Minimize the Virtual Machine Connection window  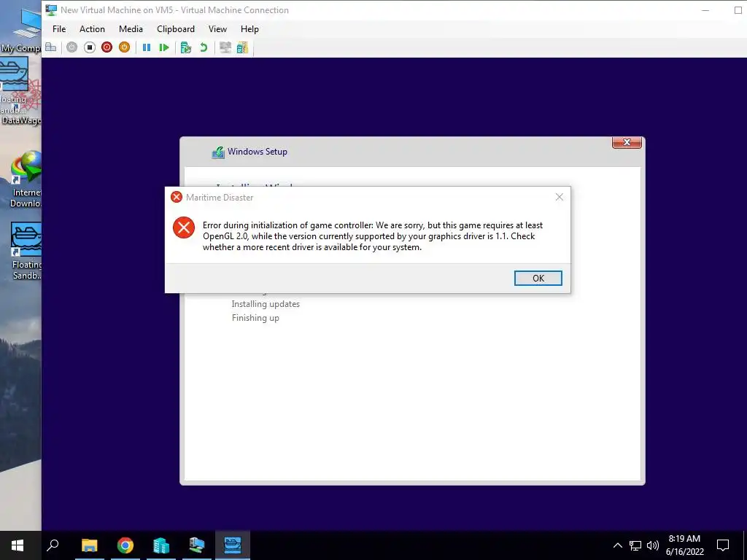[705, 10]
